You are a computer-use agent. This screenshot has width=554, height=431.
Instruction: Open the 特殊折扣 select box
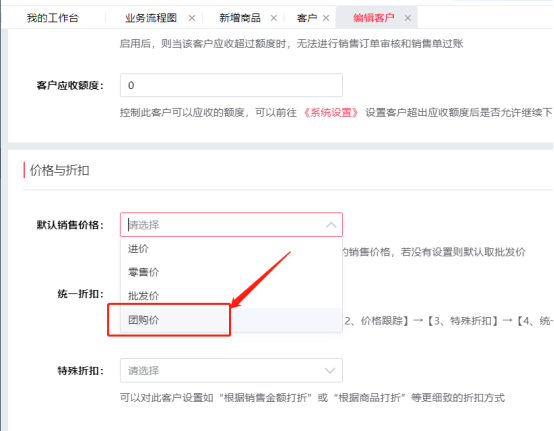coord(231,371)
